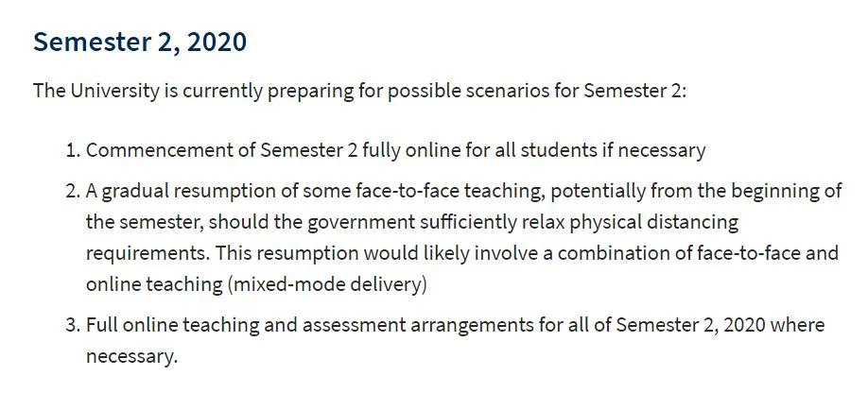Select list number "2." marker

coord(73,191)
